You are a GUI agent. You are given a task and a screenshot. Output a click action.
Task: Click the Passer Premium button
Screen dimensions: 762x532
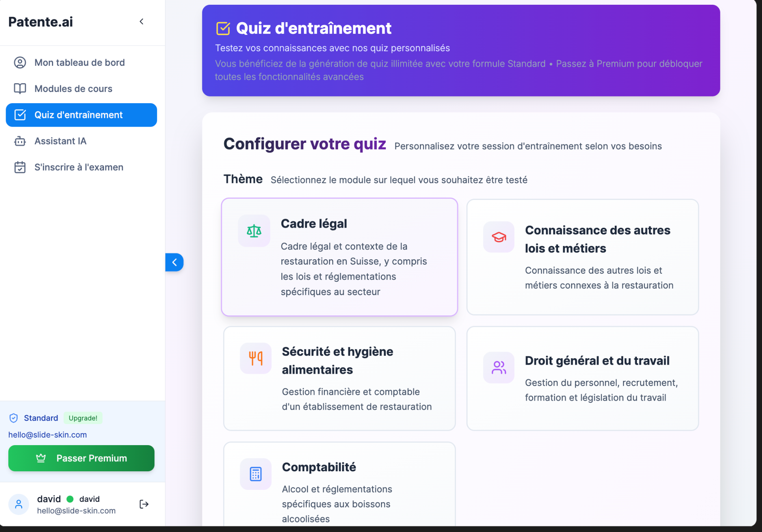pos(81,458)
